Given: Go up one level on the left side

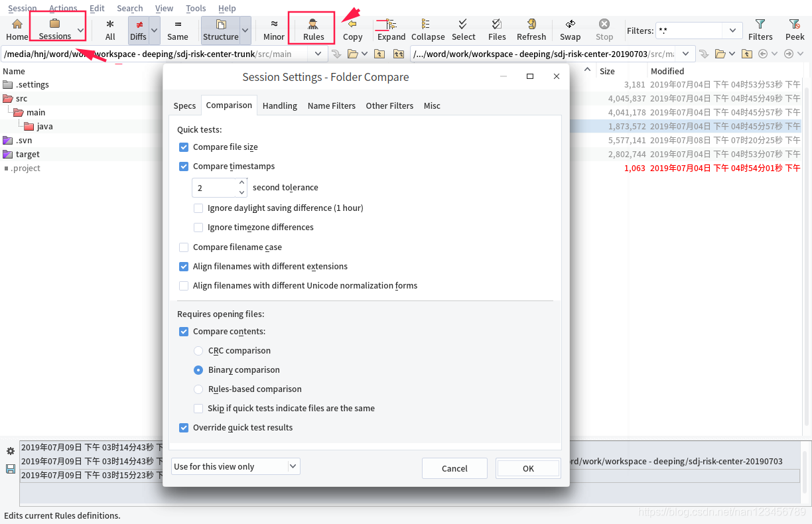Looking at the screenshot, I should [x=380, y=54].
